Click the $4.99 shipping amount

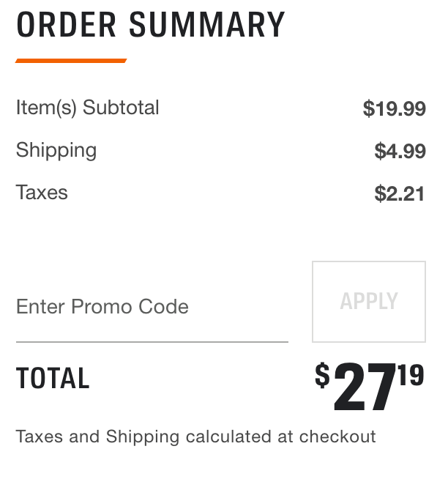[400, 152]
